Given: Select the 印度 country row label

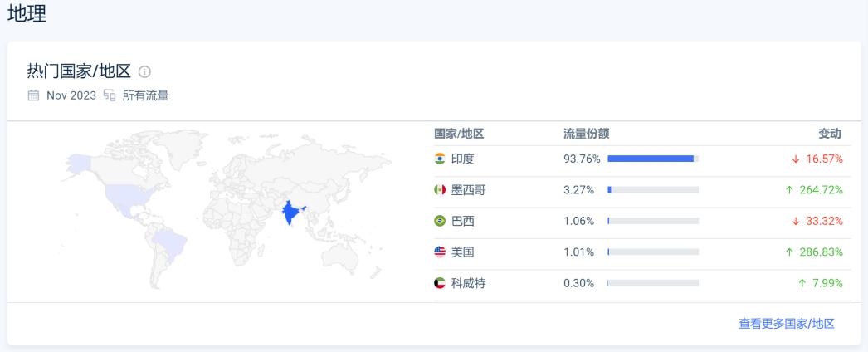Looking at the screenshot, I should (463, 159).
